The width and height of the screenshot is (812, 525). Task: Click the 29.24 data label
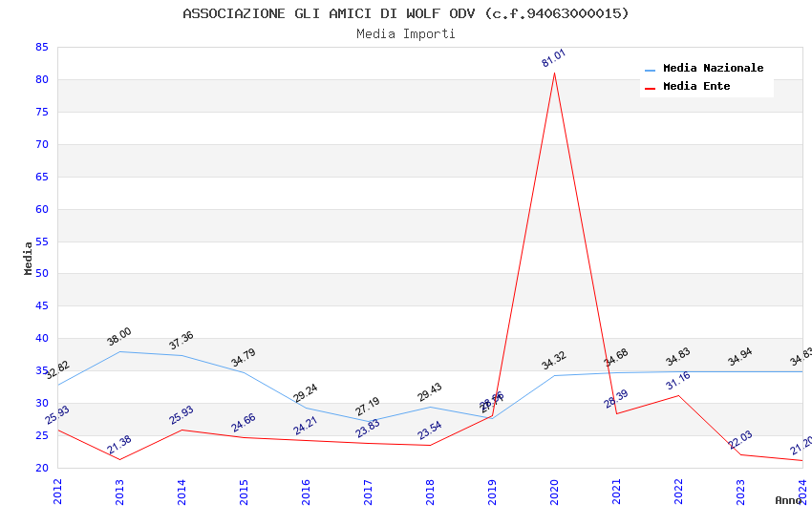tap(306, 393)
